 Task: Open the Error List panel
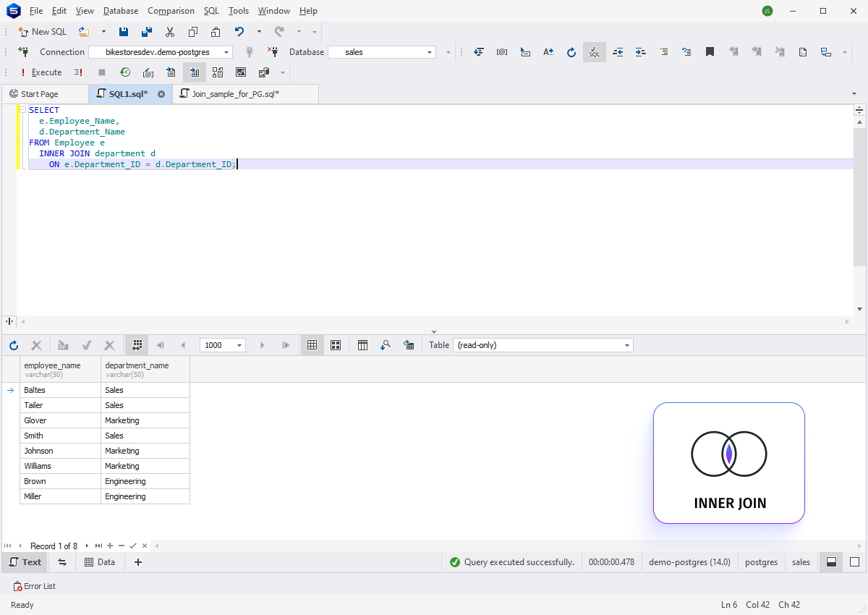click(x=34, y=586)
